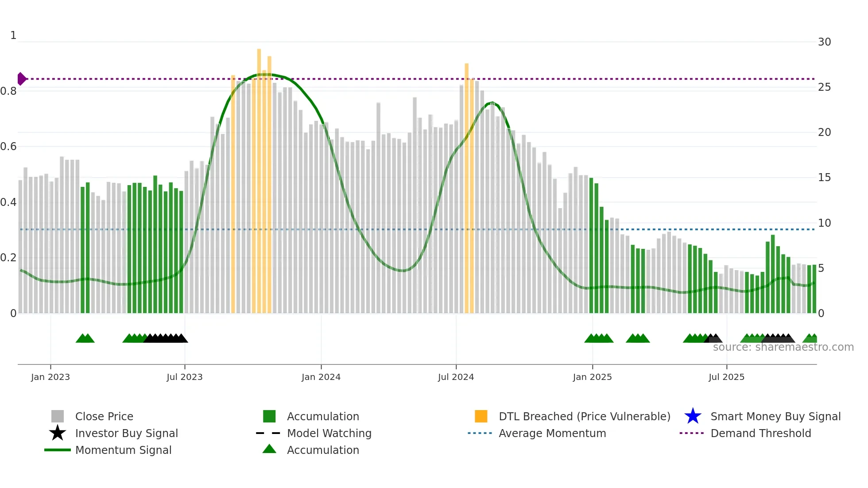Toggle Demand Threshold legend entry
Image resolution: width=868 pixels, height=488 pixels.
[x=760, y=433]
